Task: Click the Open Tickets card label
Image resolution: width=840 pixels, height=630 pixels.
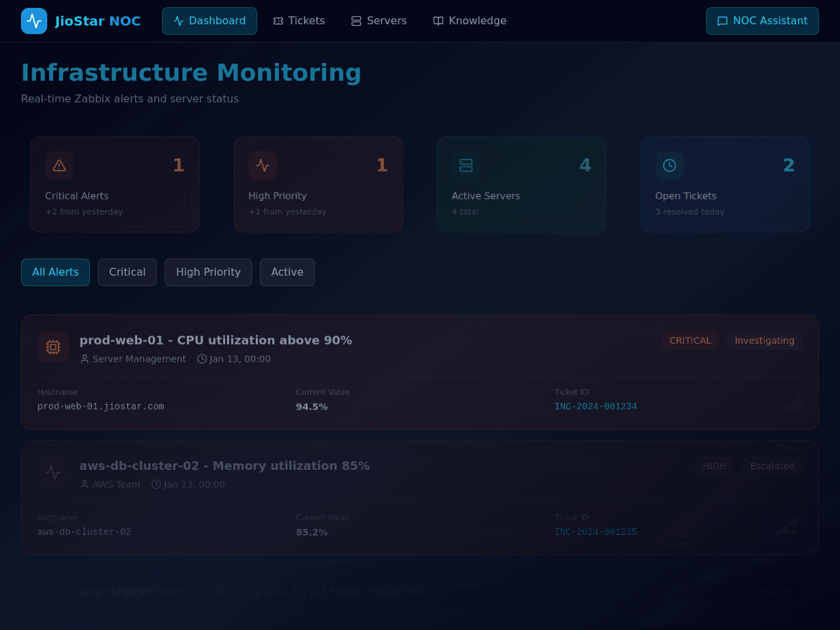Action: [x=686, y=196]
